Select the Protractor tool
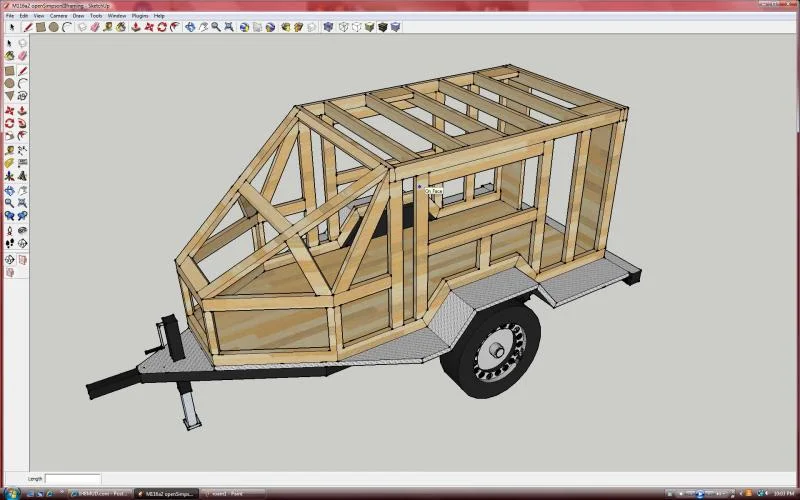The height and width of the screenshot is (500, 800). [9, 163]
